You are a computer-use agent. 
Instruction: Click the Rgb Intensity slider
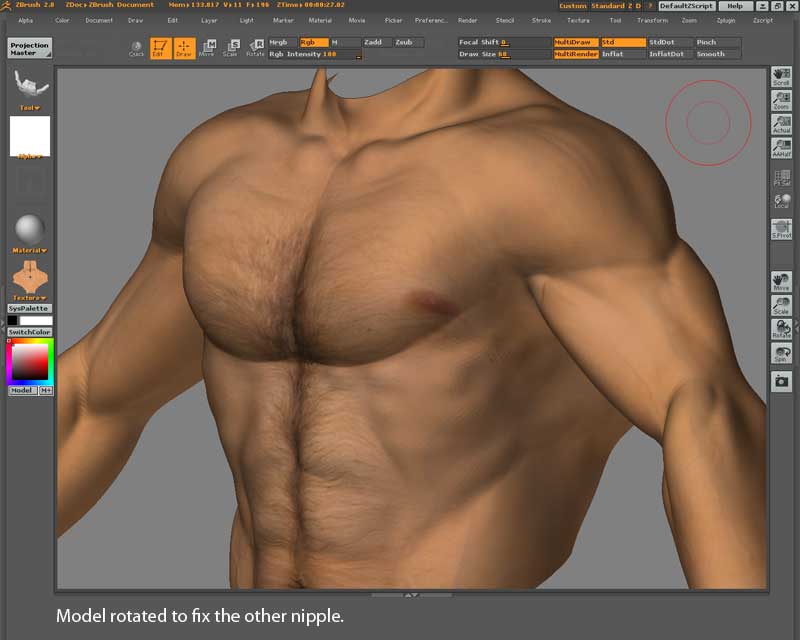(x=312, y=54)
